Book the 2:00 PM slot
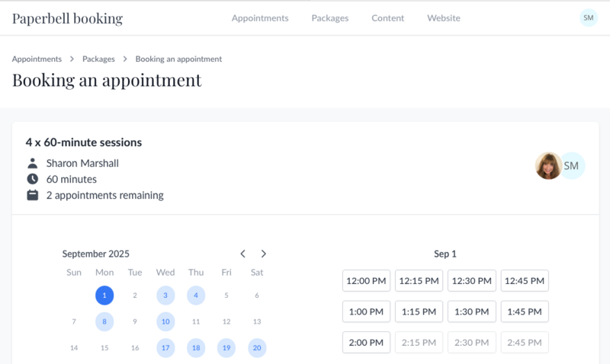 tap(366, 343)
